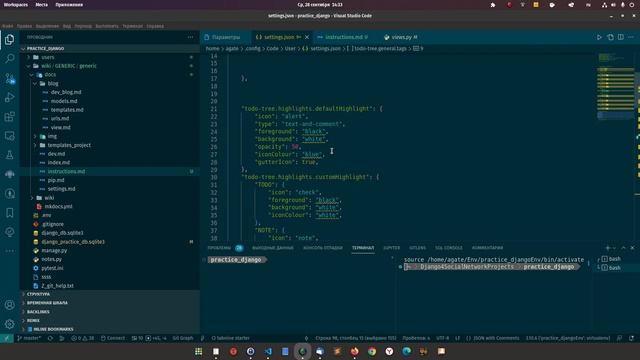The height and width of the screenshot is (360, 640).
Task: Click errors and warnings count in status bar
Action: pyautogui.click(x=82, y=338)
